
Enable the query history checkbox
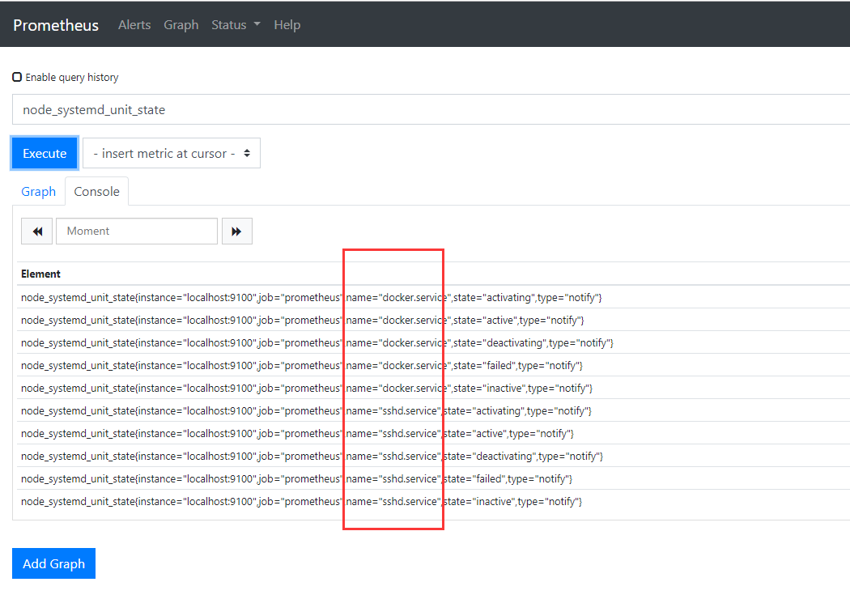(x=17, y=76)
